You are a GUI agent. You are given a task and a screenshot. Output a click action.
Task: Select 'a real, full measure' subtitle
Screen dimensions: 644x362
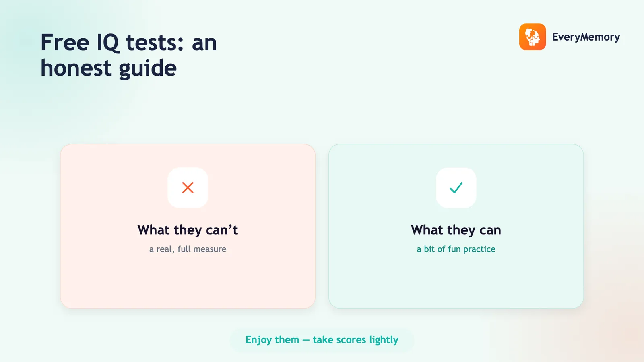tap(188, 249)
